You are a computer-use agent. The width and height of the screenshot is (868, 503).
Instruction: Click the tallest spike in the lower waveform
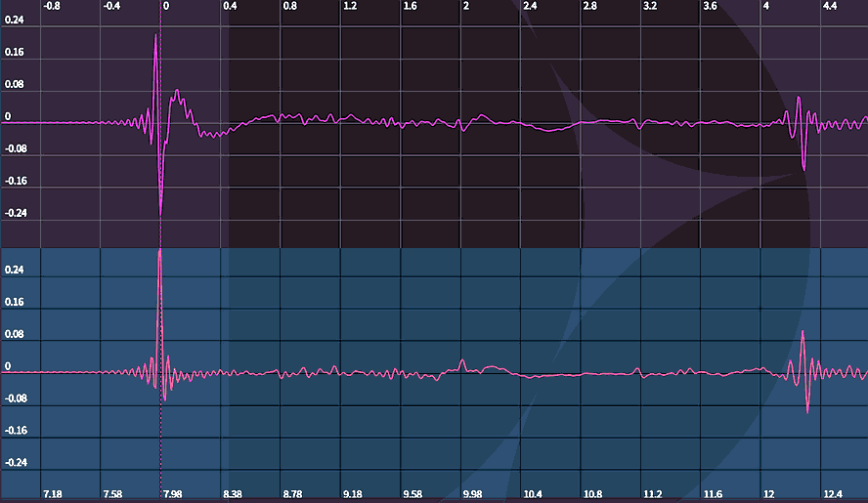pos(160,252)
